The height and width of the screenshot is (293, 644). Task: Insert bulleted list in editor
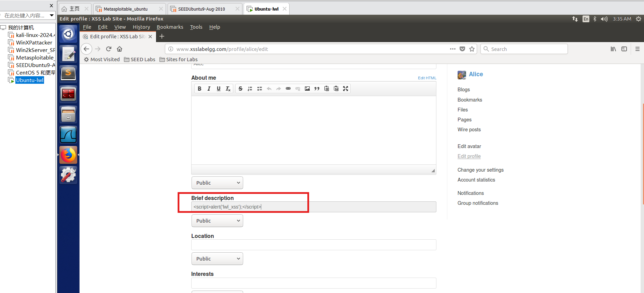(260, 89)
